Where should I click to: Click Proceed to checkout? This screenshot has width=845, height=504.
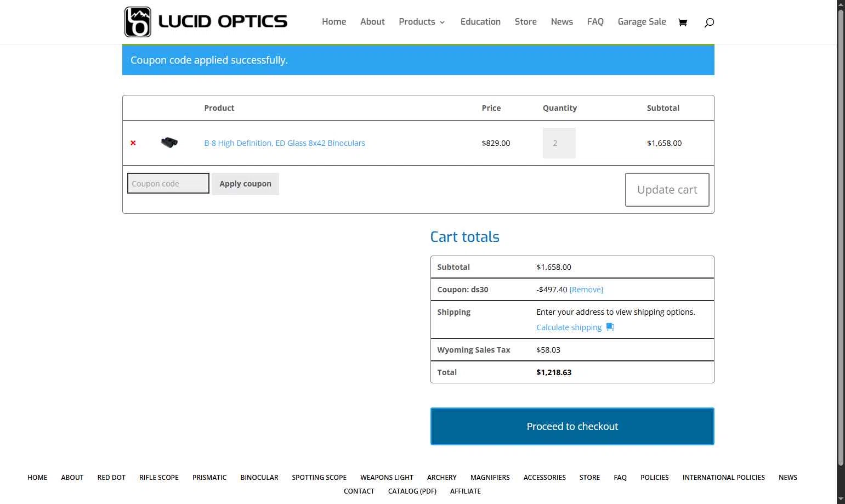[x=572, y=426]
